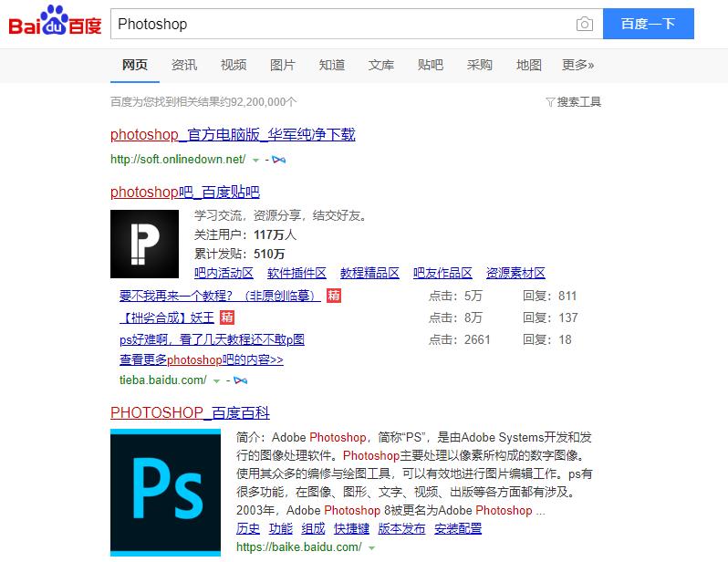Image resolution: width=728 pixels, height=562 pixels.
Task: Open the PHOTOSHOP_百度百科 result link
Action: point(190,412)
